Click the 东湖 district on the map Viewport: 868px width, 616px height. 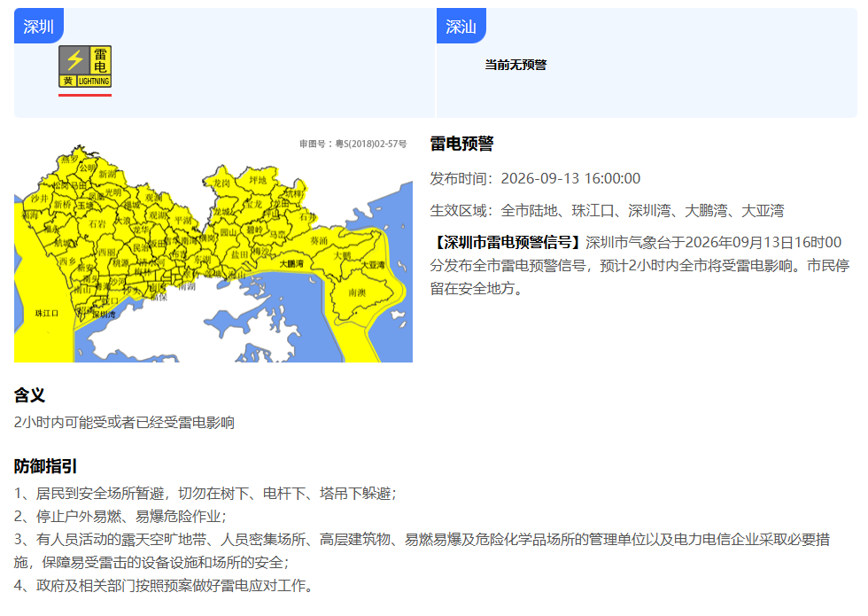[x=203, y=259]
